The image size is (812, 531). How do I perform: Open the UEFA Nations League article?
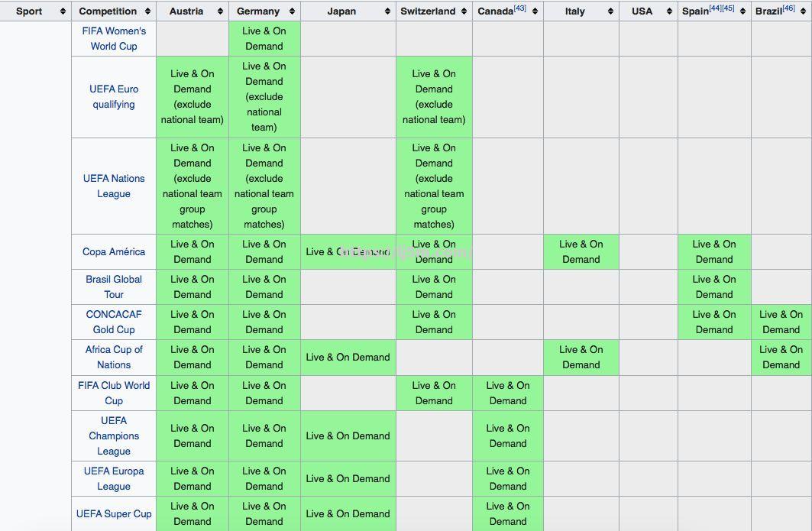click(114, 186)
